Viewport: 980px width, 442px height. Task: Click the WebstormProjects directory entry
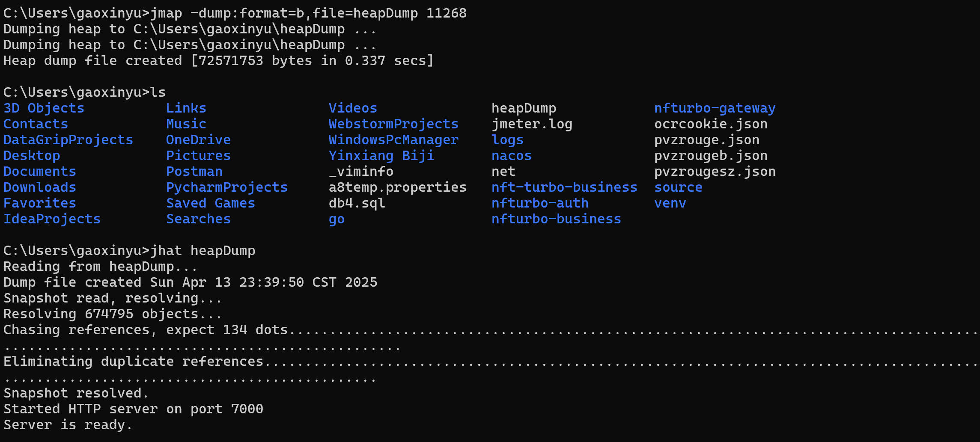click(393, 124)
